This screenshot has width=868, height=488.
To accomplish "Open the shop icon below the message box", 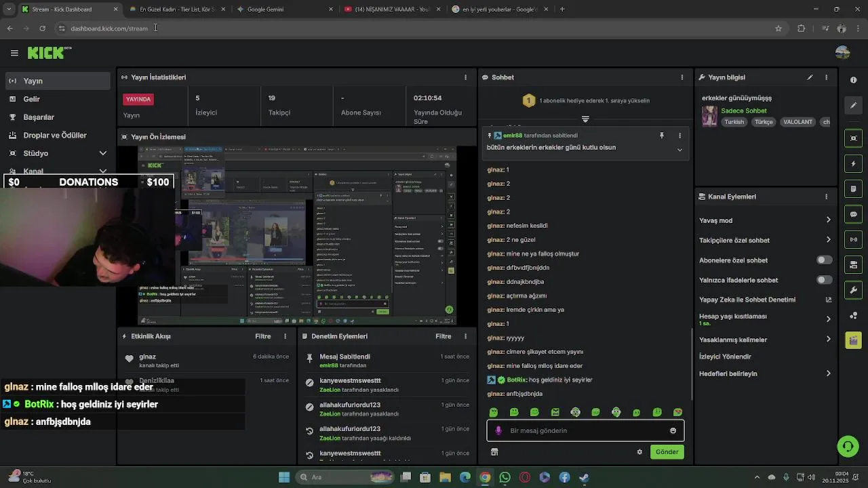I will [x=494, y=452].
